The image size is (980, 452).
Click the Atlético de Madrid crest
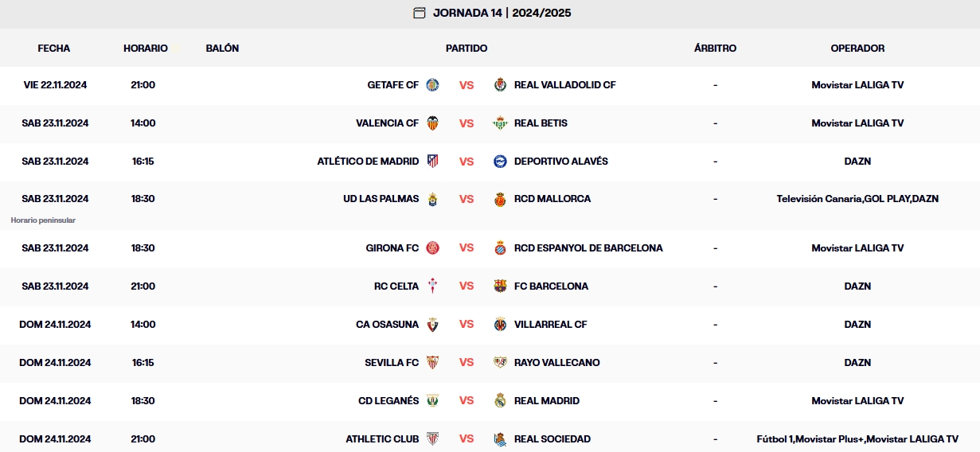[432, 162]
